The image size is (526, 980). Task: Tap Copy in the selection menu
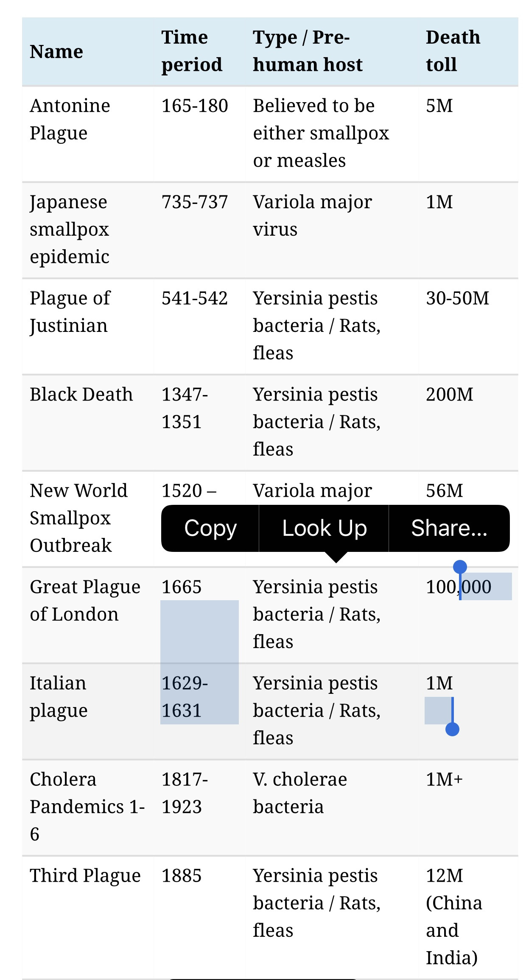coord(210,528)
